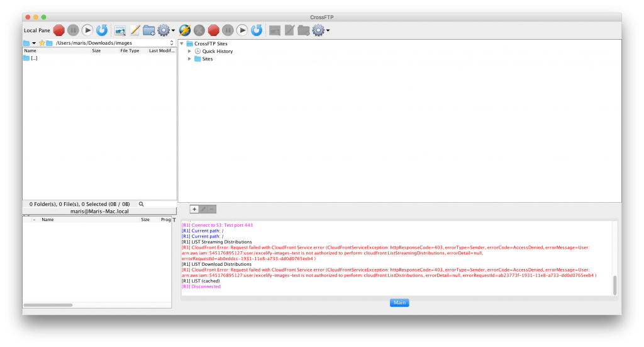Click the remote pane play button
Viewport: 644px width, 347px height.
pyautogui.click(x=242, y=30)
